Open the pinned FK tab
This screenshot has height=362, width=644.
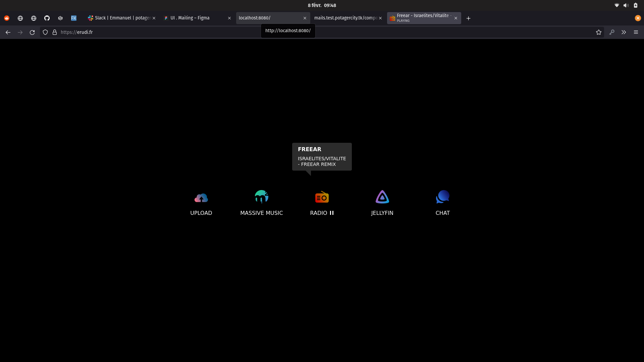click(x=74, y=18)
